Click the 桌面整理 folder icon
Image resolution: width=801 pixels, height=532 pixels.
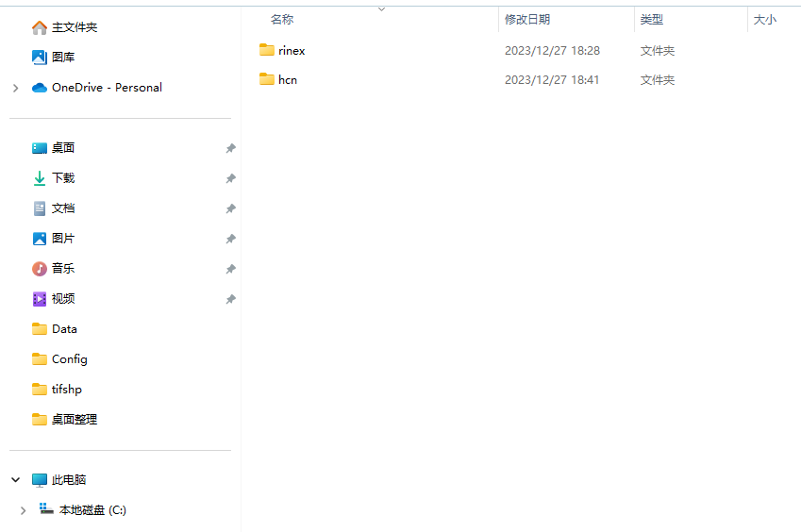(x=40, y=419)
